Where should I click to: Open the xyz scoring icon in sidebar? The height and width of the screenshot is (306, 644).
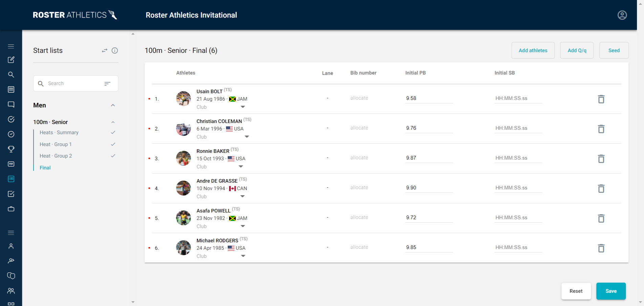click(x=11, y=164)
